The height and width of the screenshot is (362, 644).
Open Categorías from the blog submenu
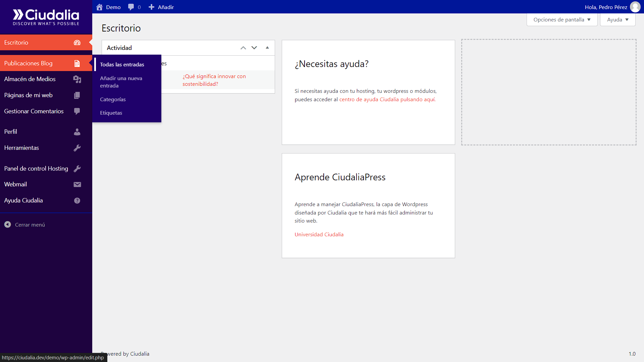pyautogui.click(x=113, y=99)
